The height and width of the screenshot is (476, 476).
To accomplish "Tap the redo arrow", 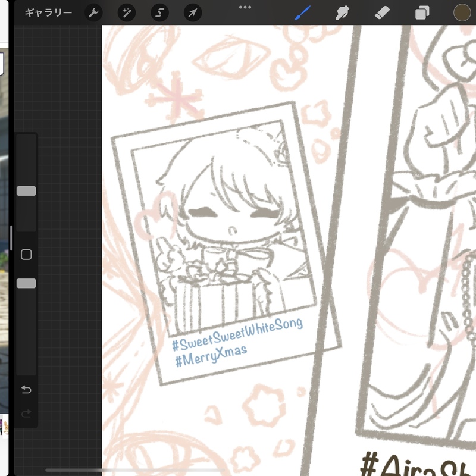I will 26,413.
